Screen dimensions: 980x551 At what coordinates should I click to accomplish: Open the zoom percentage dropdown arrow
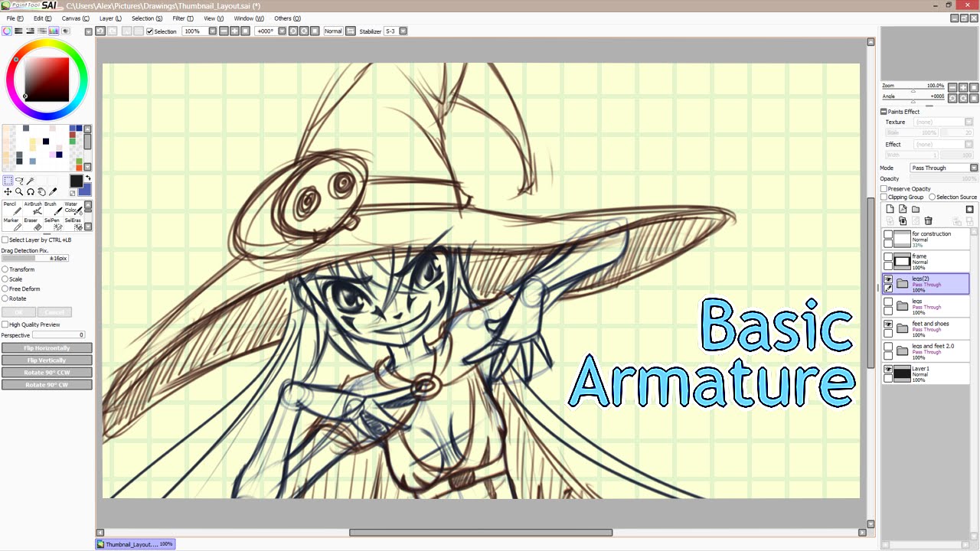(213, 31)
